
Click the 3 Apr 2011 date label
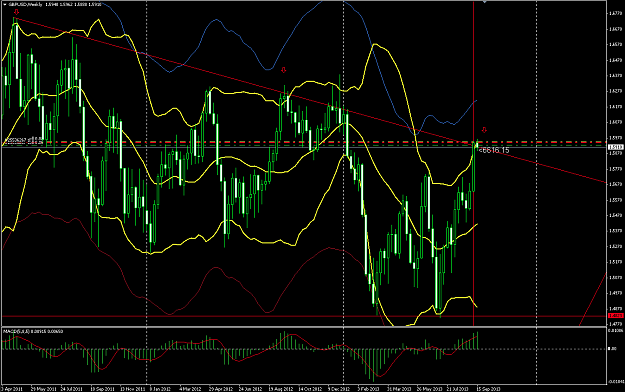pos(12,388)
